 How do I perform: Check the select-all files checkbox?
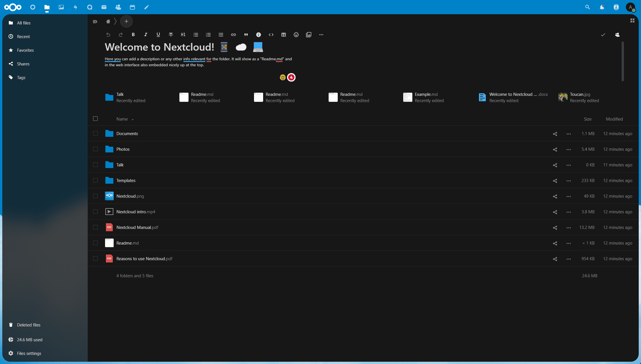click(x=95, y=119)
